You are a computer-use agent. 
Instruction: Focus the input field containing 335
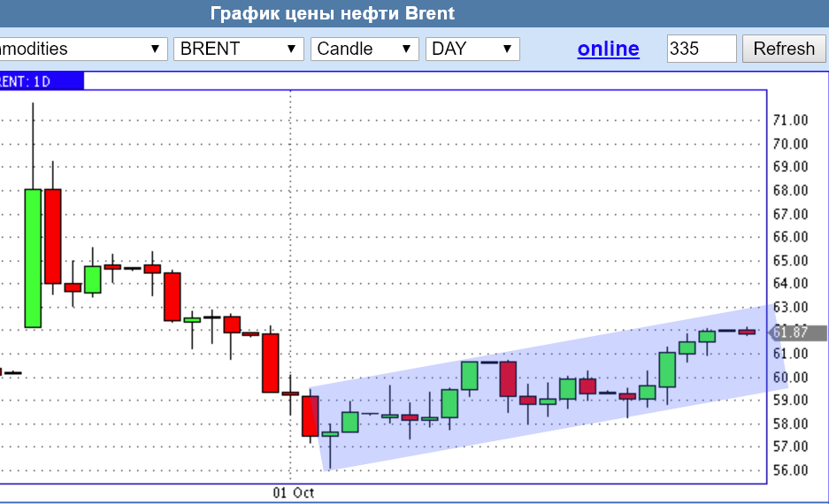coord(701,49)
